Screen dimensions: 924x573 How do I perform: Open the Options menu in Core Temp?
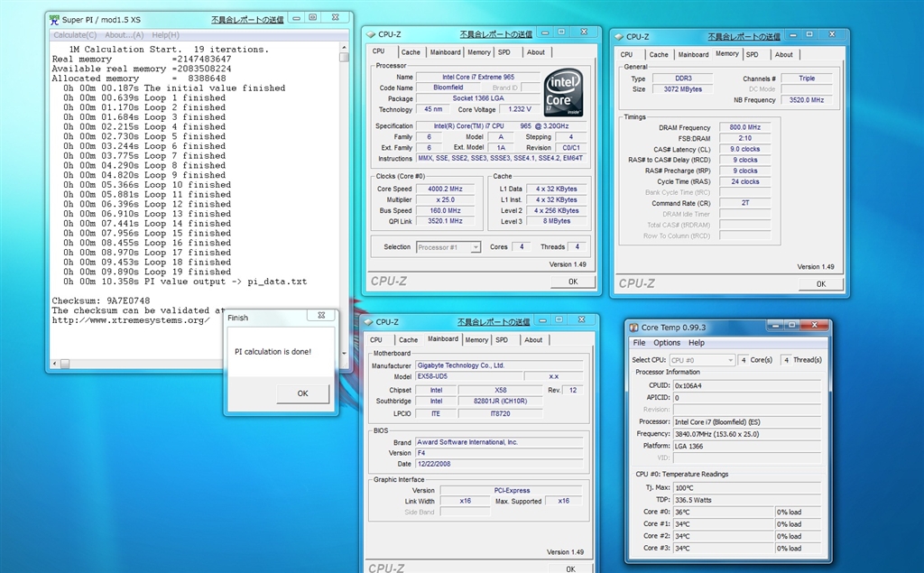667,343
